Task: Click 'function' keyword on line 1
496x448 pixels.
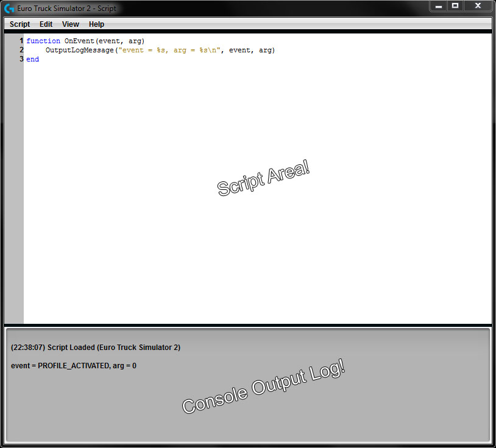Action: click(x=43, y=41)
